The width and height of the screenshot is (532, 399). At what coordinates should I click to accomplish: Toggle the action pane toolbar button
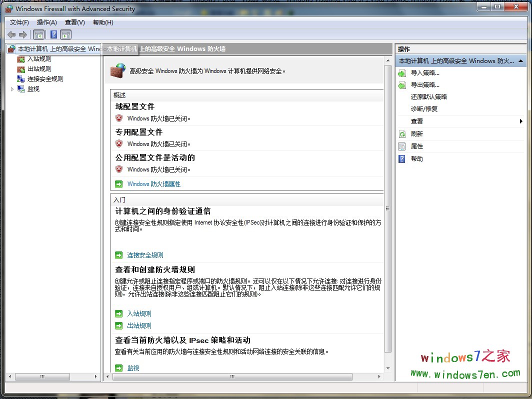coord(66,34)
